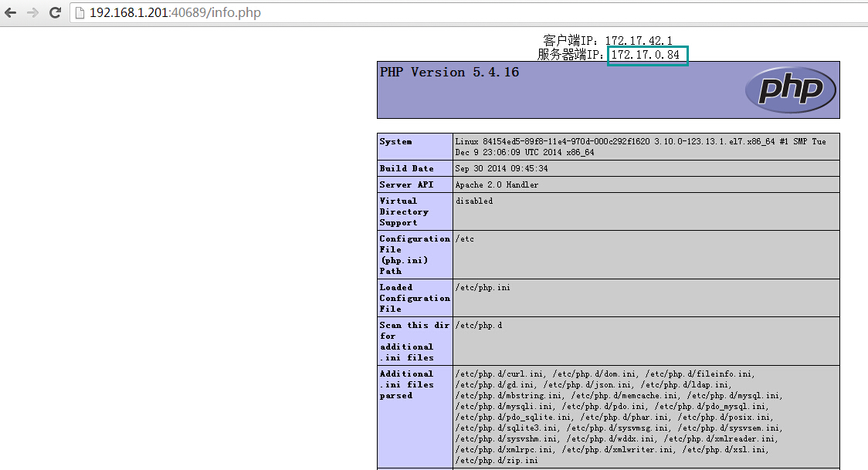The width and height of the screenshot is (868, 470).
Task: Click the PHP Version 5.4.16 header banner
Action: click(448, 72)
